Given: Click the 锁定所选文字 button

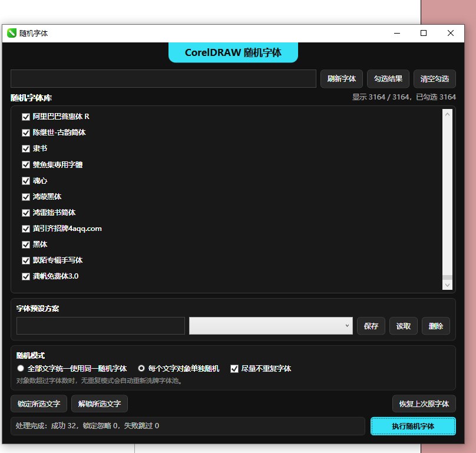Looking at the screenshot, I should click(39, 404).
